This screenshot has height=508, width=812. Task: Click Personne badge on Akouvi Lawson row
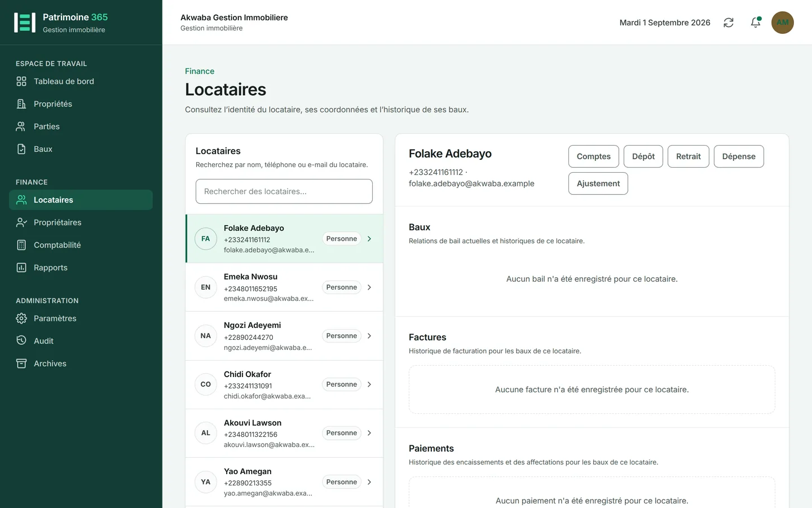click(342, 433)
